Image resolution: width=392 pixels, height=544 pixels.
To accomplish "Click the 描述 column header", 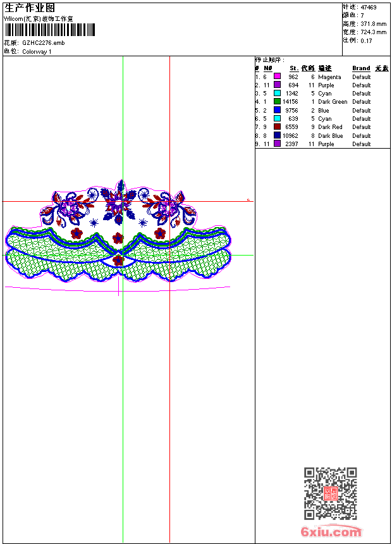I will tap(325, 68).
